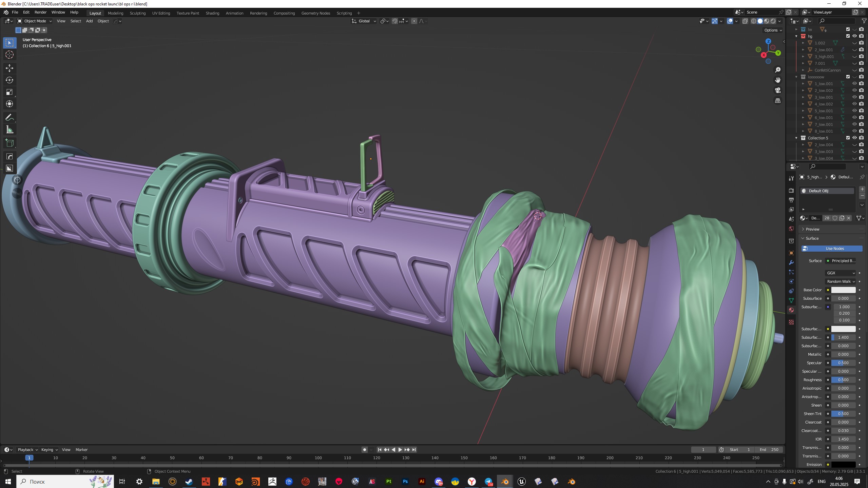868x488 pixels.
Task: Toggle snapping magnet icon
Action: (395, 21)
